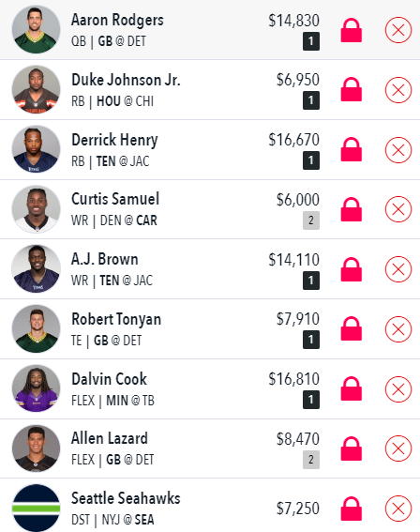Viewport: 420px width, 532px height.
Task: Click the lock icon beside Curtis Samuel
Action: pyautogui.click(x=352, y=209)
